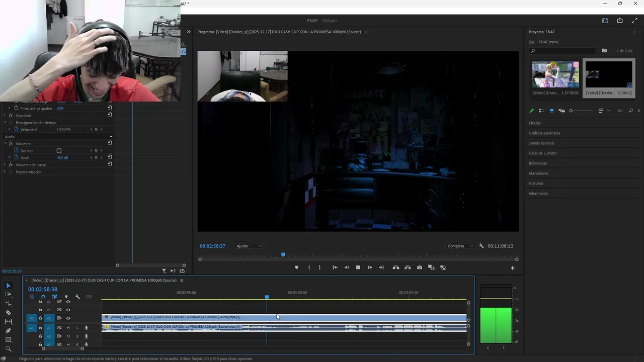Viewport: 644px width, 362px height.
Task: Open Project panel hamburger menu
Action: [634, 32]
